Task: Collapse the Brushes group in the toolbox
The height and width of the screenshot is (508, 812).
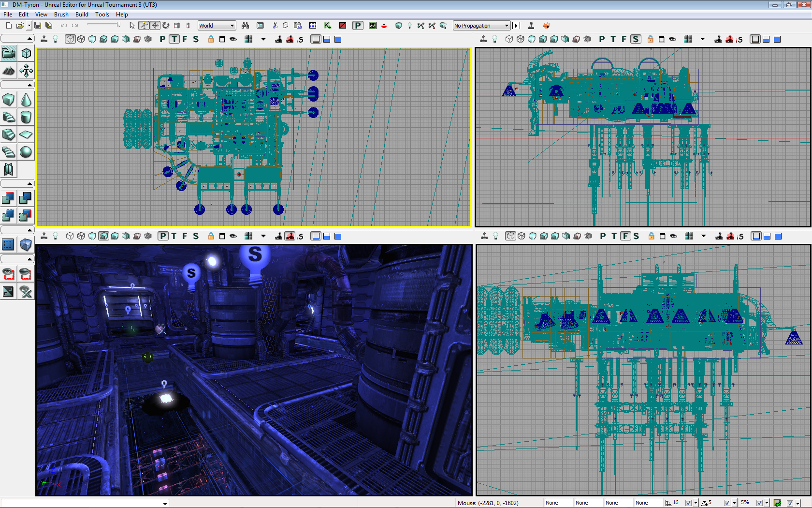Action: click(17, 85)
